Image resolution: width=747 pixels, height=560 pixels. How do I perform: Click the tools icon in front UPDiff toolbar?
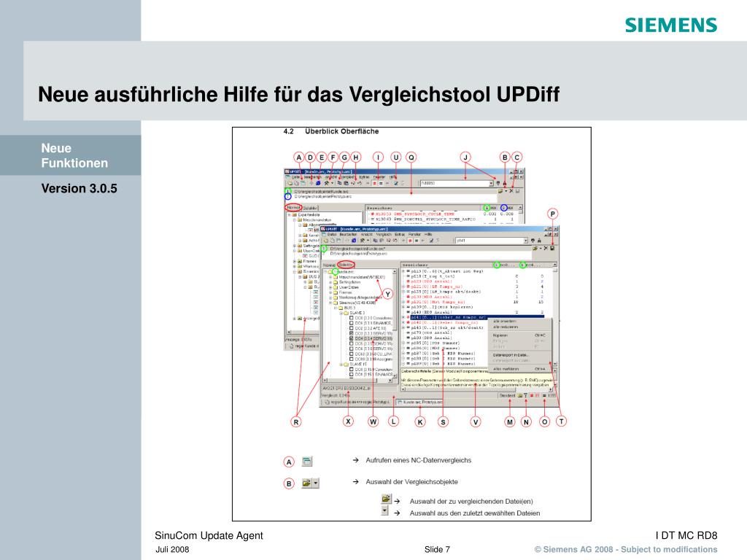(x=362, y=241)
